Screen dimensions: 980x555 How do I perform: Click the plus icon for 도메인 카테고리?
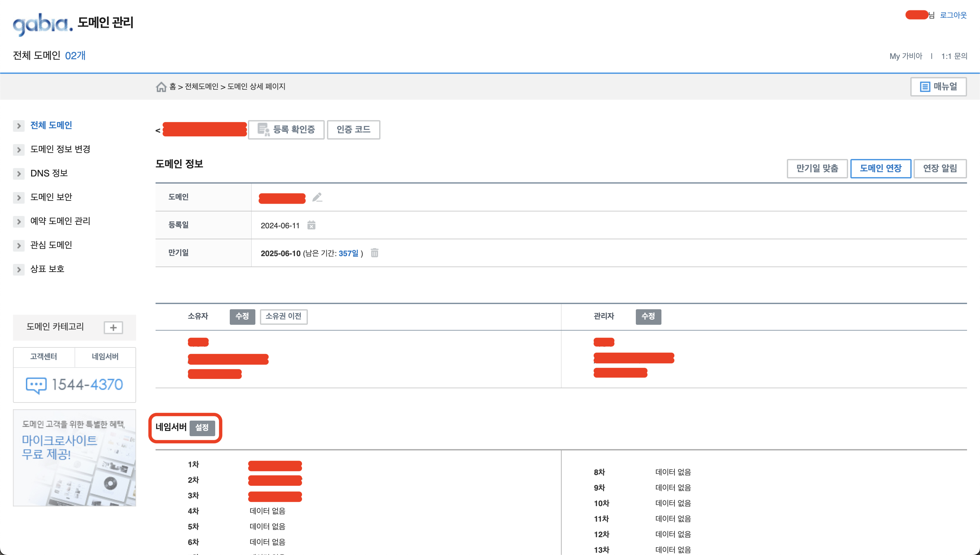point(113,327)
